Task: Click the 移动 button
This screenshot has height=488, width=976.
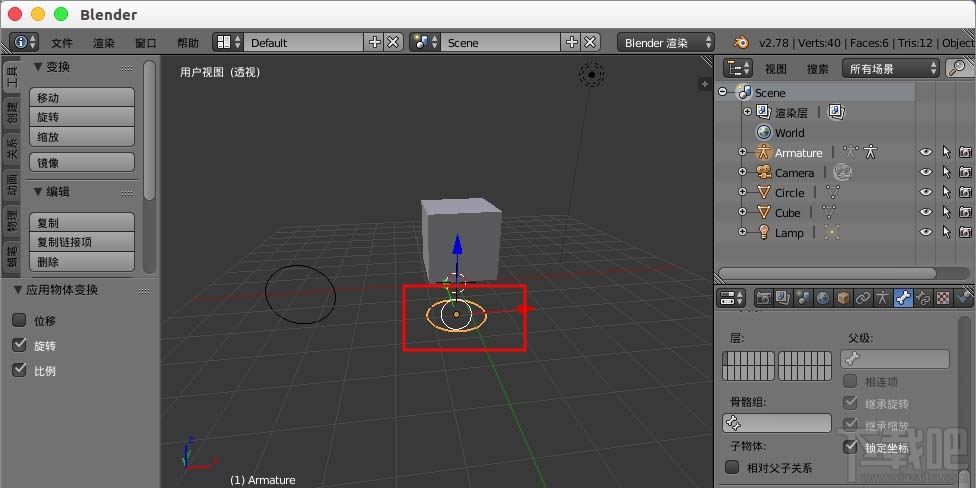Action: [x=82, y=97]
